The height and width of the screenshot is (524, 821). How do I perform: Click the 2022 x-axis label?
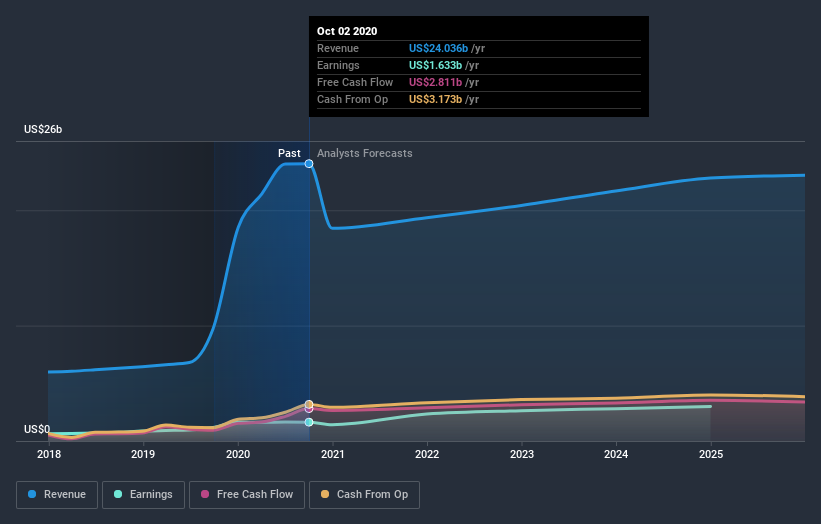tap(427, 454)
